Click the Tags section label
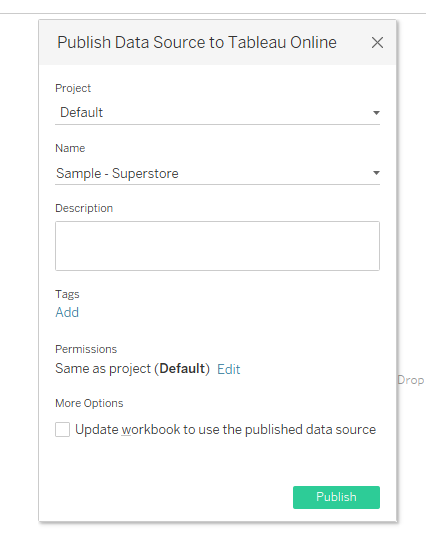The image size is (426, 546). point(67,294)
